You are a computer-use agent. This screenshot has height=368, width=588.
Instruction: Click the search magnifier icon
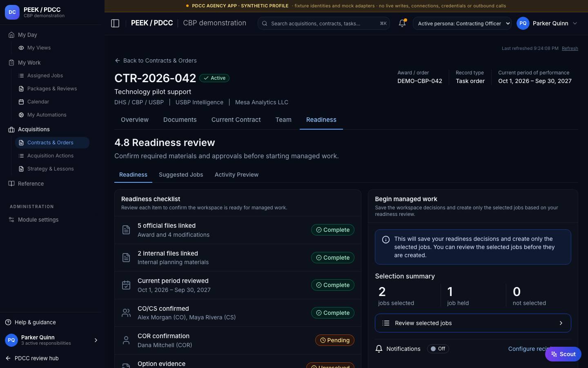tap(265, 23)
